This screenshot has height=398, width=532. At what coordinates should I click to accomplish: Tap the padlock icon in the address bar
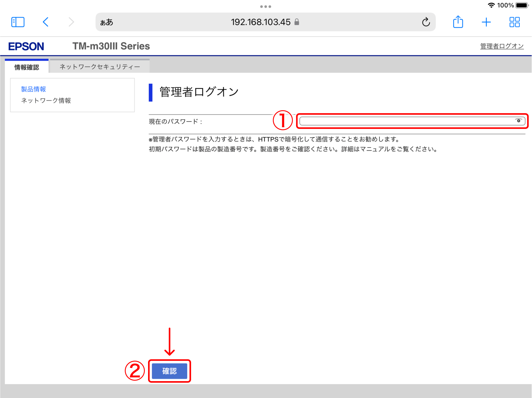pyautogui.click(x=297, y=22)
